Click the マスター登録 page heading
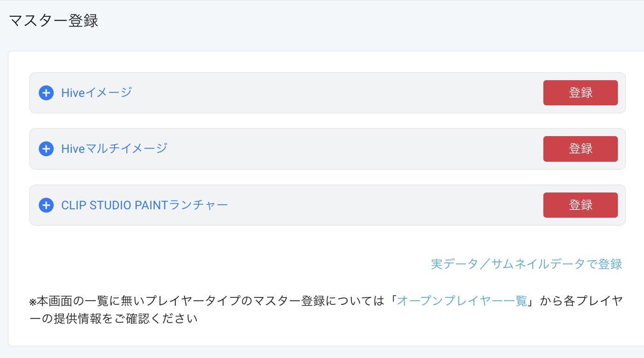 pos(54,21)
